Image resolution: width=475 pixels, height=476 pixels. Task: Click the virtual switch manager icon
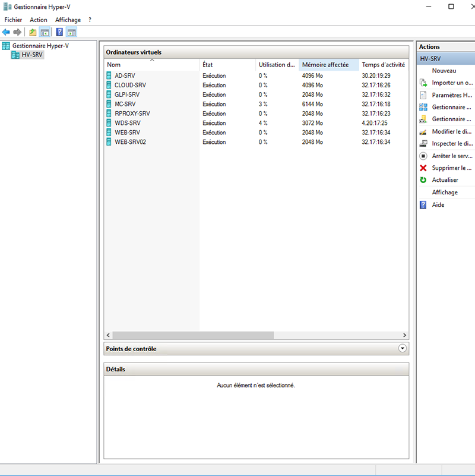pos(423,107)
